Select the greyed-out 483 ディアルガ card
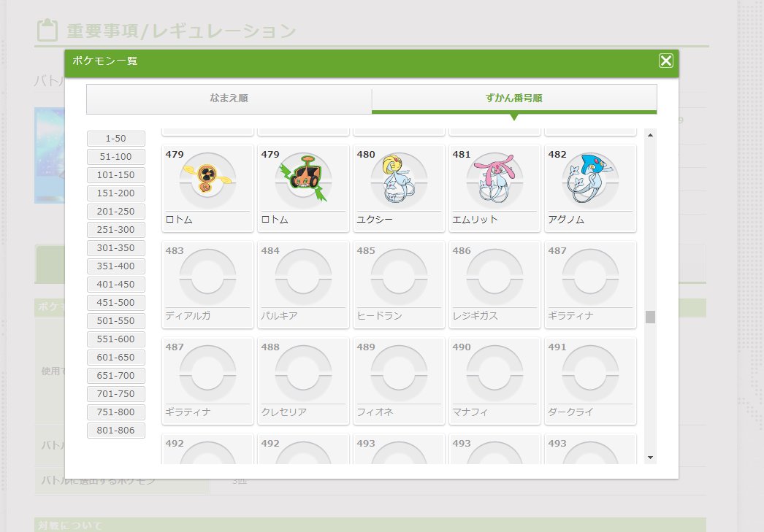764x532 pixels. click(207, 285)
